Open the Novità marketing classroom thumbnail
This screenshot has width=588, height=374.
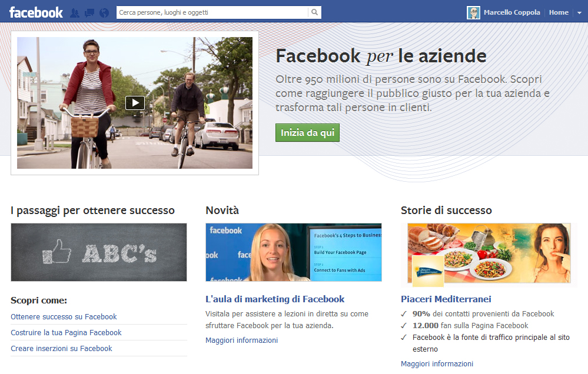coord(294,252)
